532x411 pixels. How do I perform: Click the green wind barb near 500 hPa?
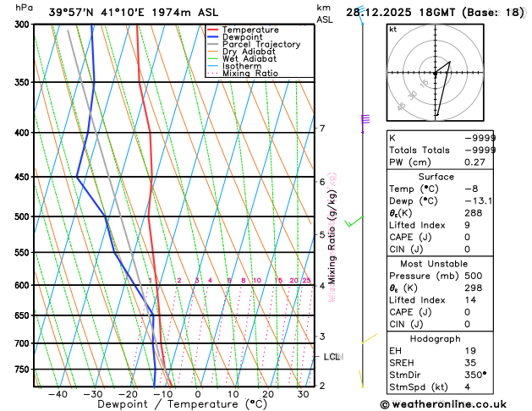tap(354, 222)
